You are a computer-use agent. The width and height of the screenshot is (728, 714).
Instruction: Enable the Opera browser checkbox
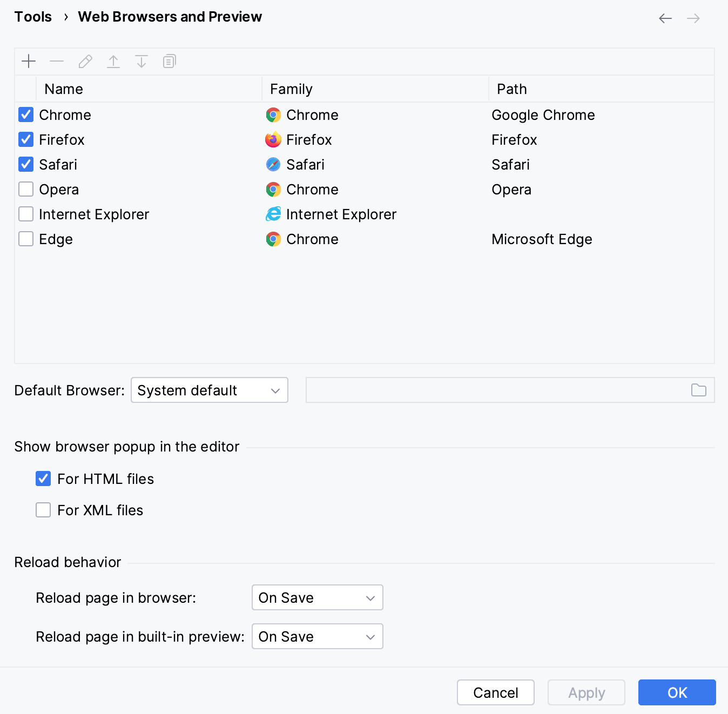25,189
